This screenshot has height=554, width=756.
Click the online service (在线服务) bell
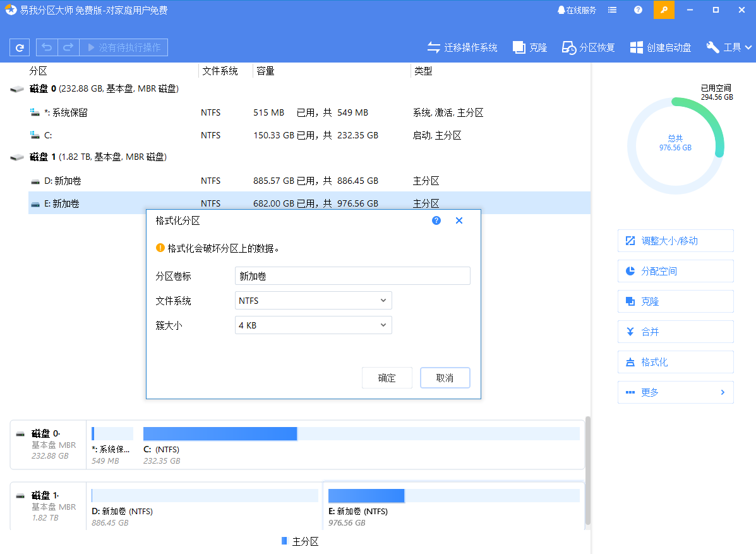(577, 10)
